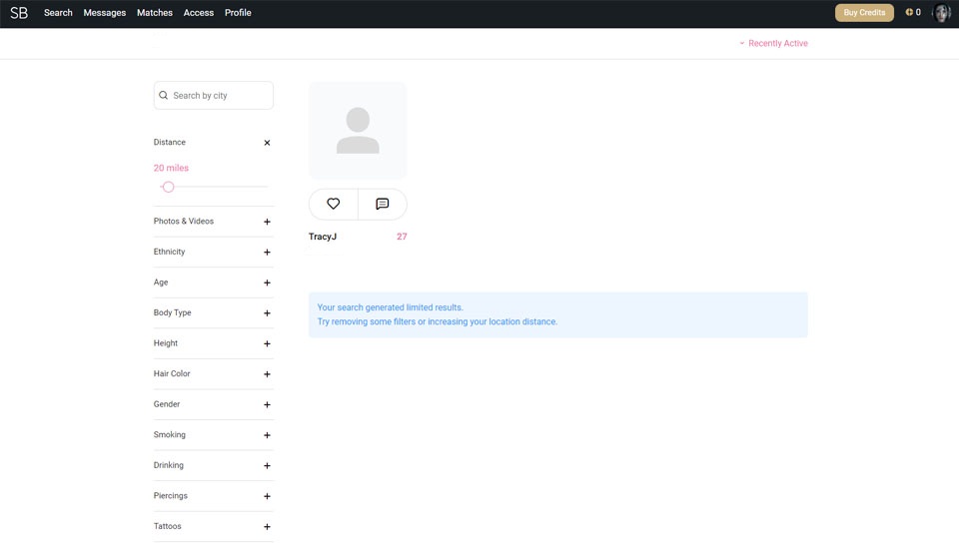Expand the Age filter
This screenshot has height=560, width=959.
pos(267,282)
